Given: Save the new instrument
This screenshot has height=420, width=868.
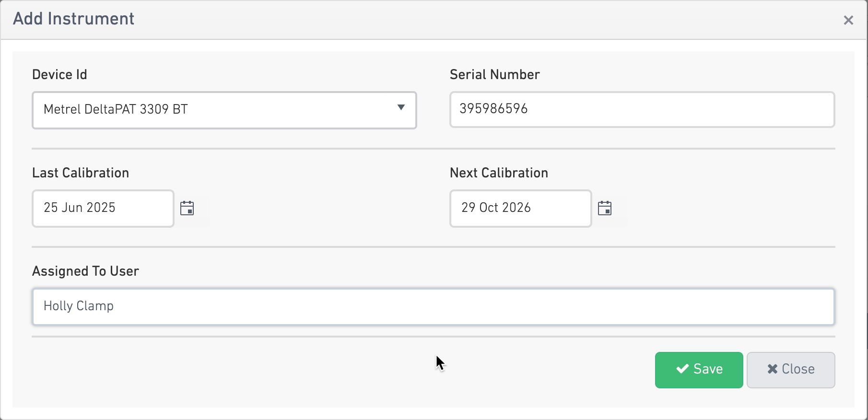Looking at the screenshot, I should 699,370.
